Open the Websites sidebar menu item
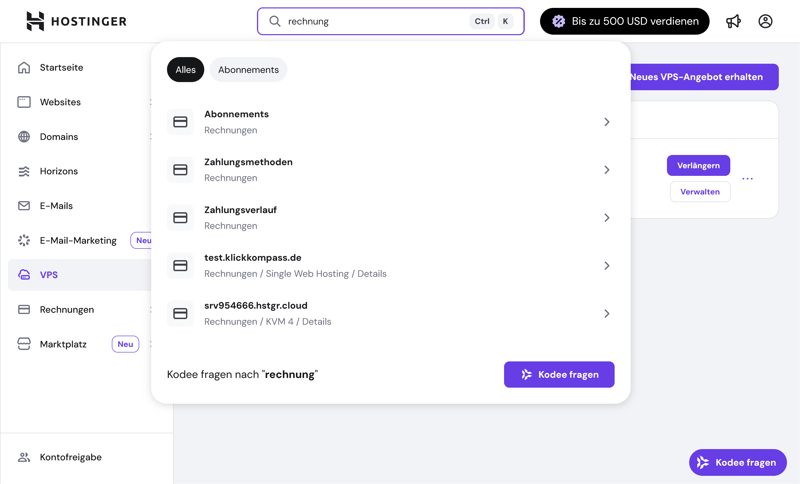800x484 pixels. tap(60, 102)
